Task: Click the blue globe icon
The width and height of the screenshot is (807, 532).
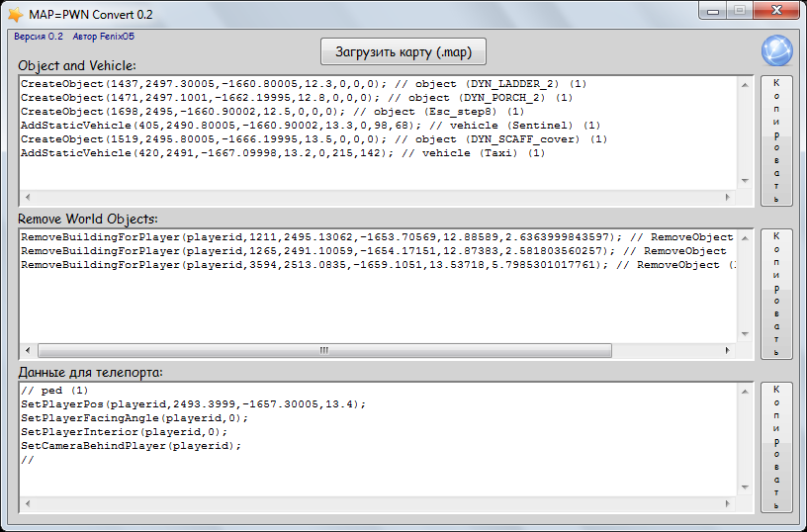Action: click(776, 51)
